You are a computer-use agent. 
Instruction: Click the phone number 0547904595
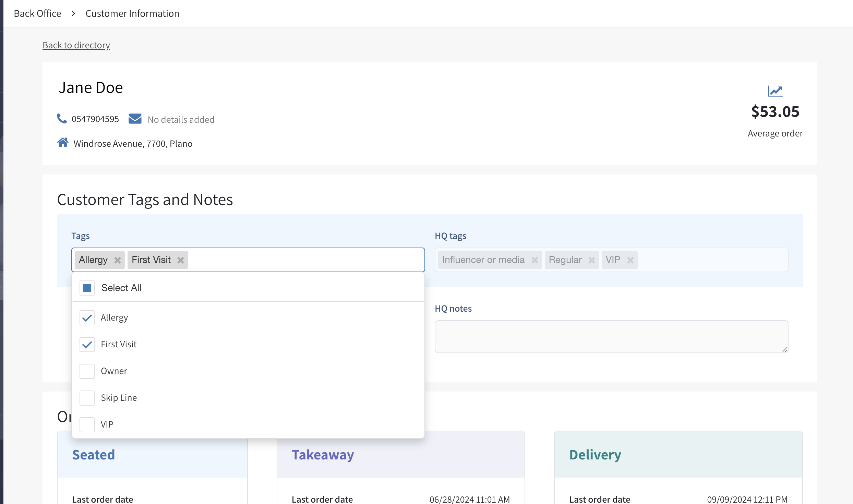click(95, 119)
